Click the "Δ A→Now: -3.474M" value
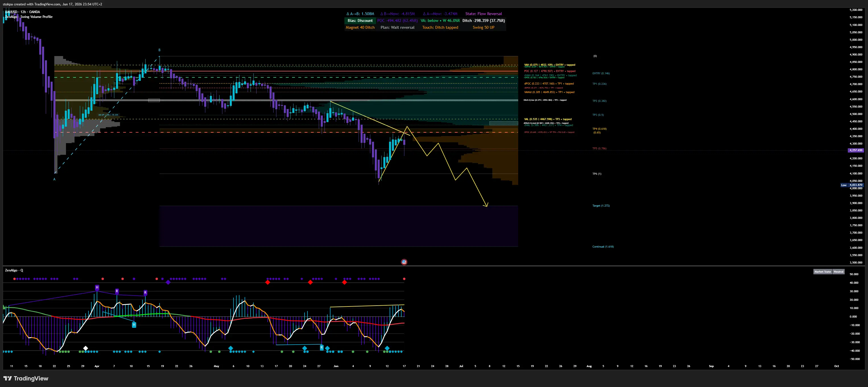This screenshot has width=868, height=387. click(x=440, y=14)
